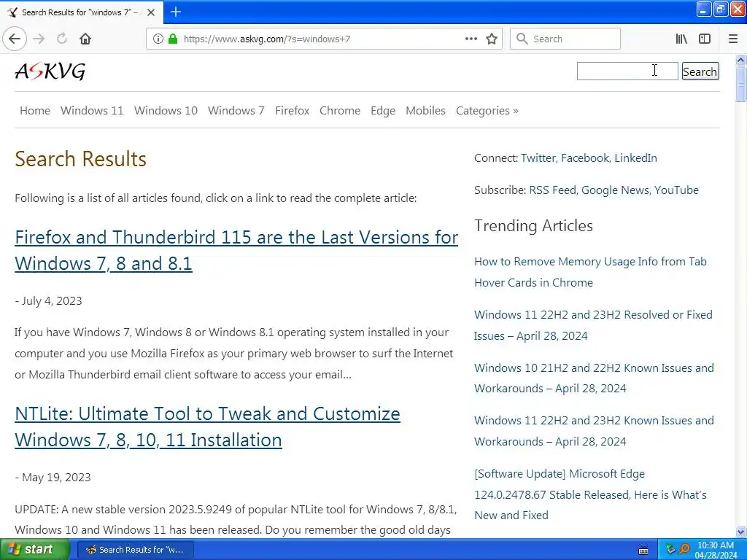
Task: Visit the Facebook connect link
Action: click(585, 157)
